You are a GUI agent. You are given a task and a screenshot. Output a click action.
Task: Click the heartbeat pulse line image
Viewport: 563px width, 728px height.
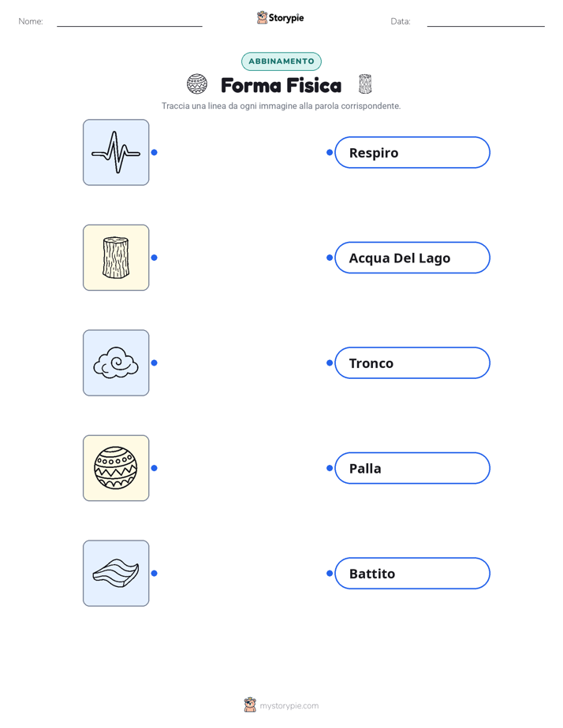click(116, 152)
